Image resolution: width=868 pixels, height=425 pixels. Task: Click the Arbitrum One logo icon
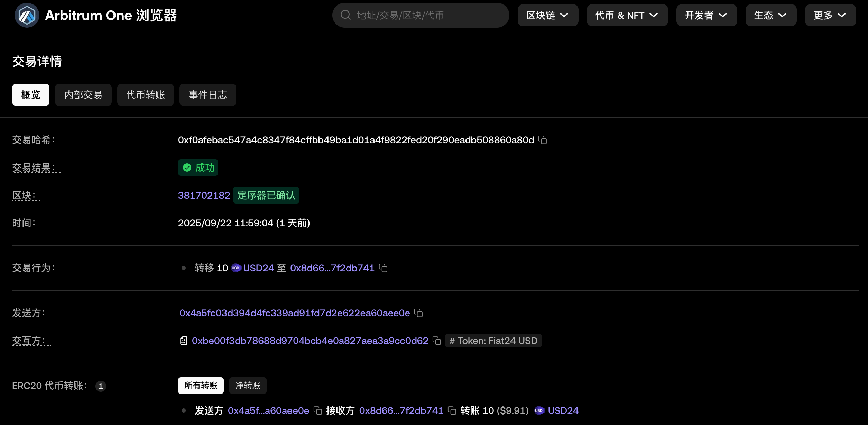(27, 16)
